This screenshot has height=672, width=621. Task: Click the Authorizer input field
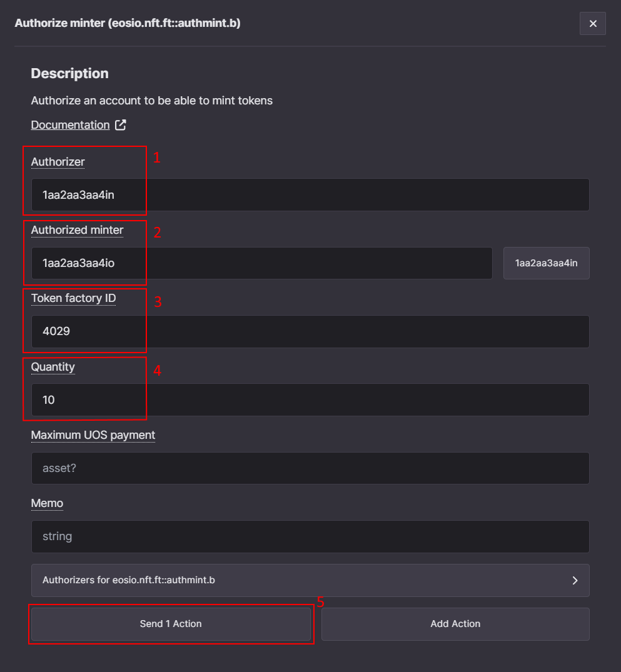tap(310, 194)
